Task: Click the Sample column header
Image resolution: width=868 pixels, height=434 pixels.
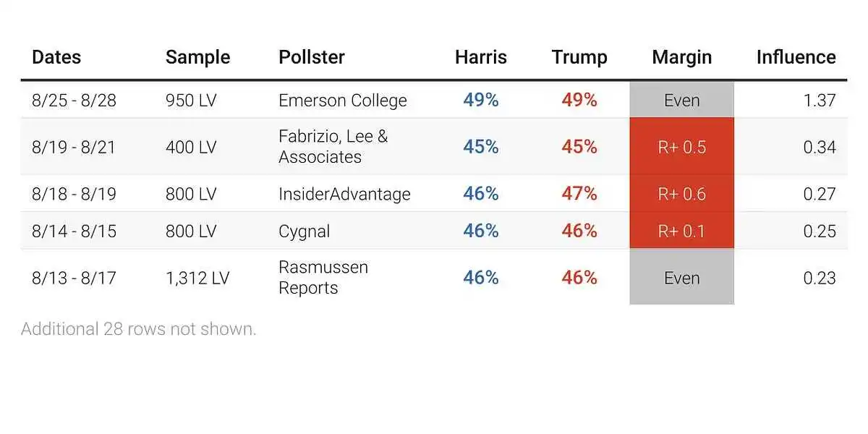Action: point(197,57)
